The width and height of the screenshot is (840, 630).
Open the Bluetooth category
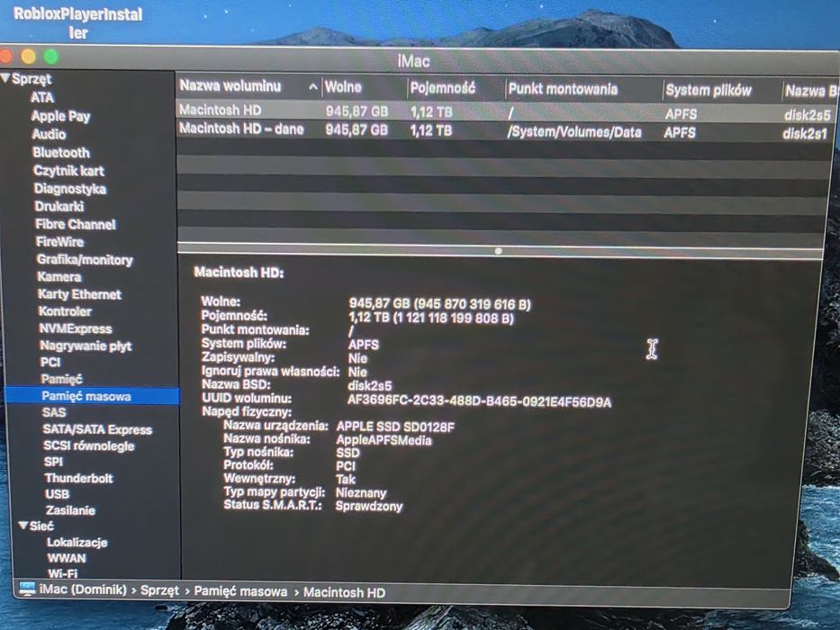(61, 153)
